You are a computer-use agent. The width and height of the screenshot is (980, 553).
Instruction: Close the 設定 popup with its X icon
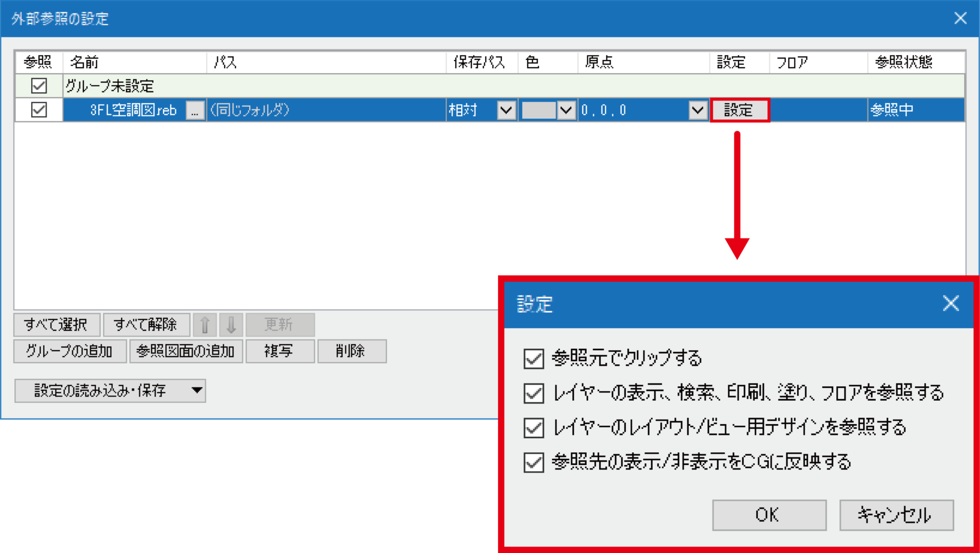(950, 303)
